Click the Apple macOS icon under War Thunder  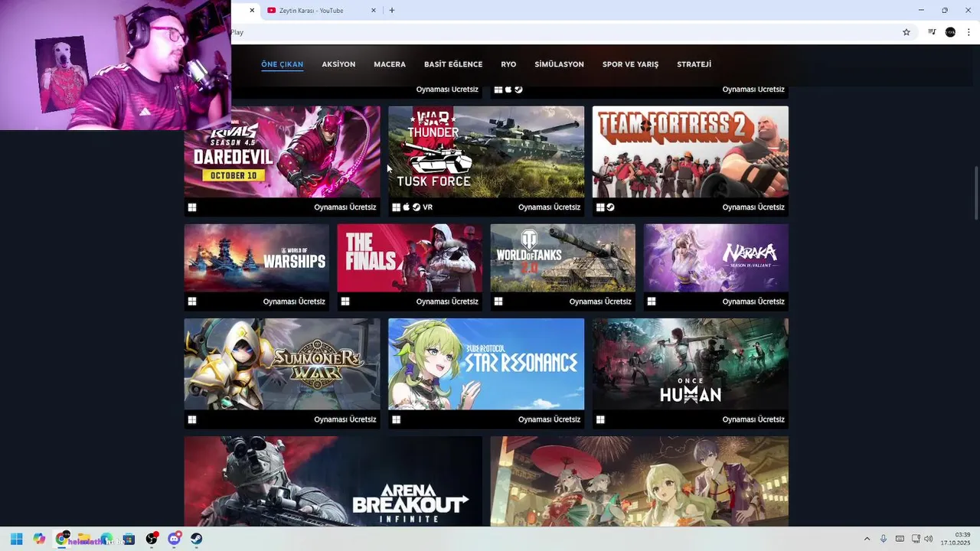[x=407, y=207]
